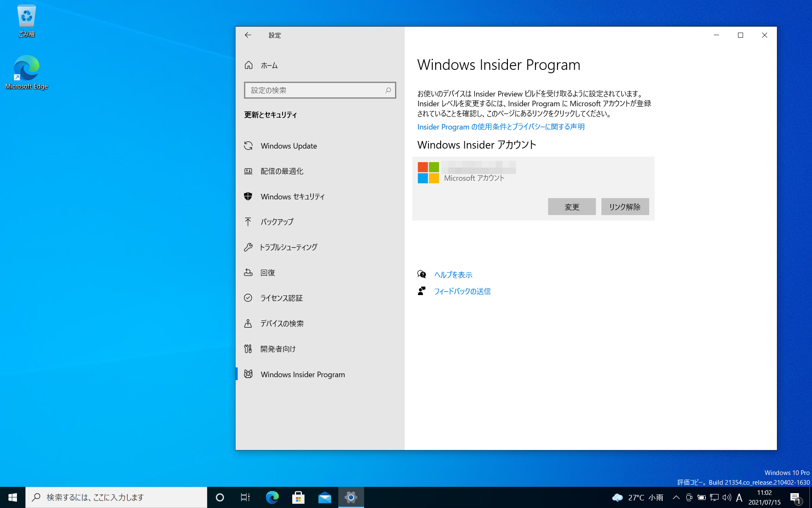Open 開発者向け page

click(x=320, y=349)
